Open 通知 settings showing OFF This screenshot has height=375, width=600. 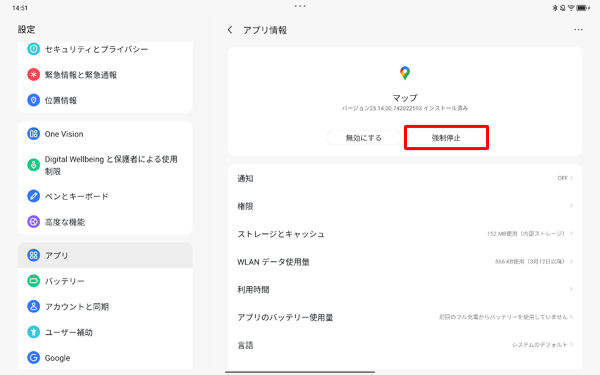pyautogui.click(x=405, y=178)
